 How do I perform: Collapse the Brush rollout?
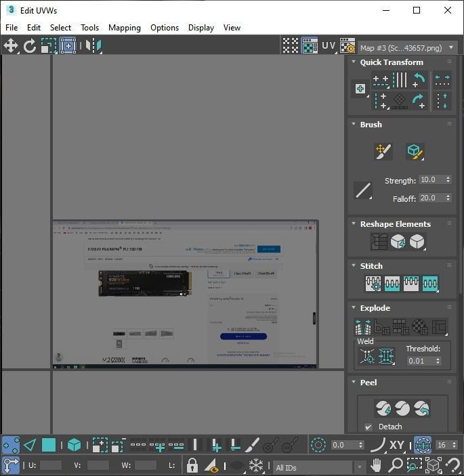(354, 124)
